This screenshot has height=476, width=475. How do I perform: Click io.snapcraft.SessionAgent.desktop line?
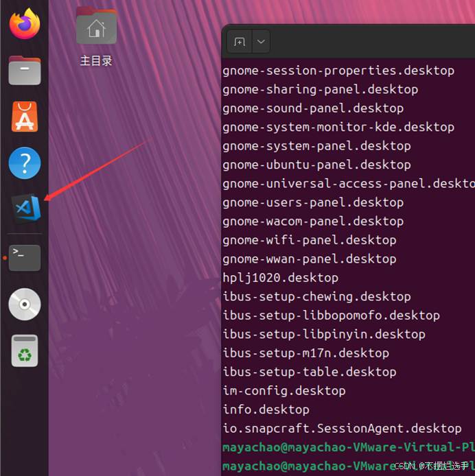(342, 429)
